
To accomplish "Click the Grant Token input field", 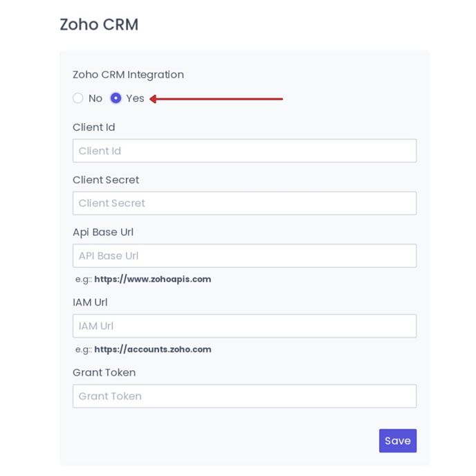I will (x=244, y=396).
